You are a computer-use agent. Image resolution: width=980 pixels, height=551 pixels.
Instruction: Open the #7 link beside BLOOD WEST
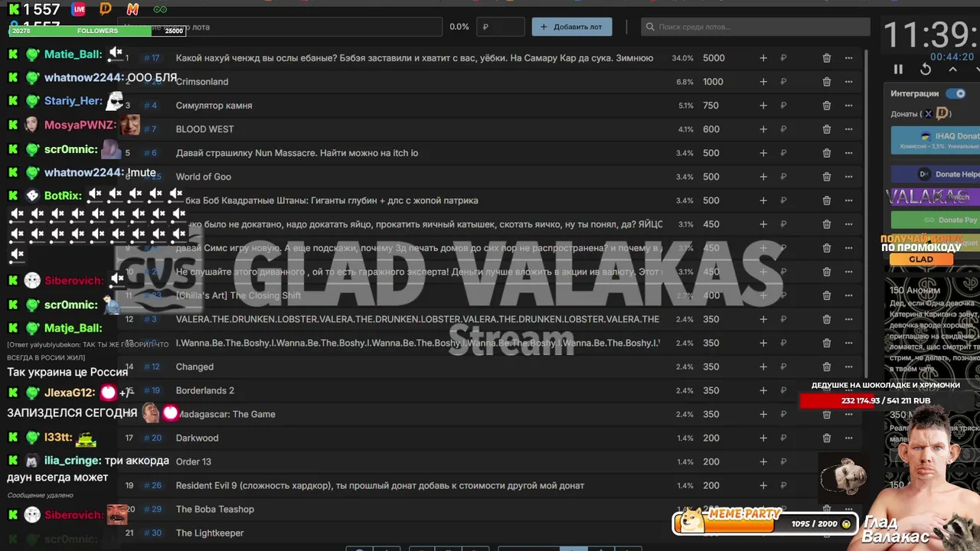150,129
